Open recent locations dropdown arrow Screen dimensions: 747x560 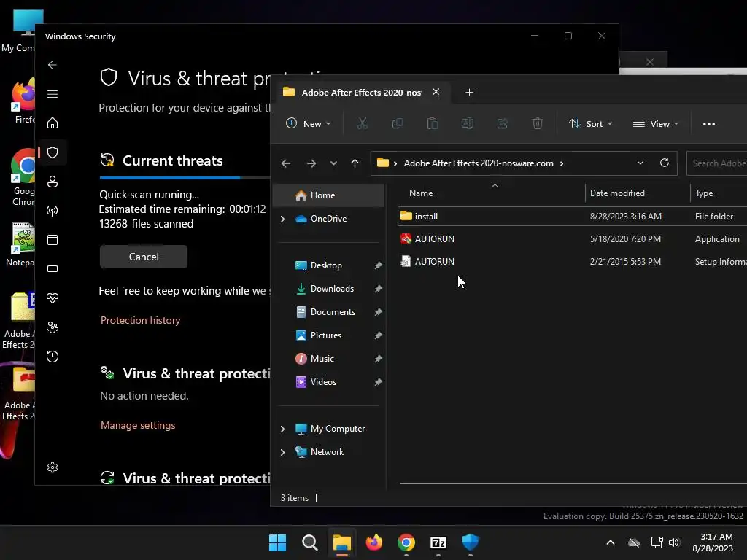[x=333, y=163]
